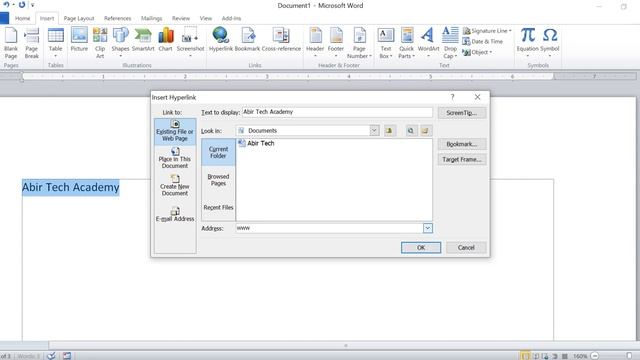Click the Address input field

click(329, 228)
